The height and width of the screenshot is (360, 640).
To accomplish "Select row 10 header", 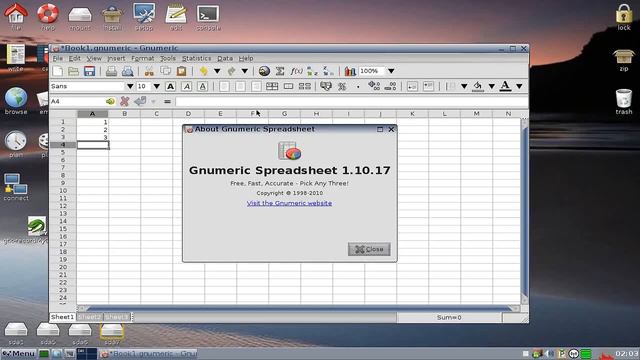I will click(x=63, y=191).
